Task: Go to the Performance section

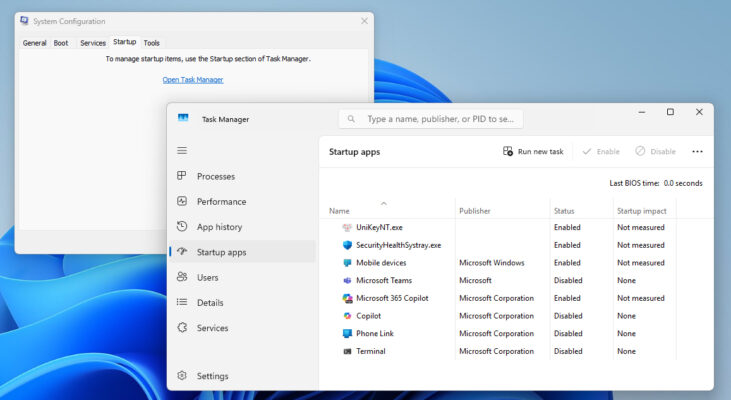Action: [x=220, y=201]
